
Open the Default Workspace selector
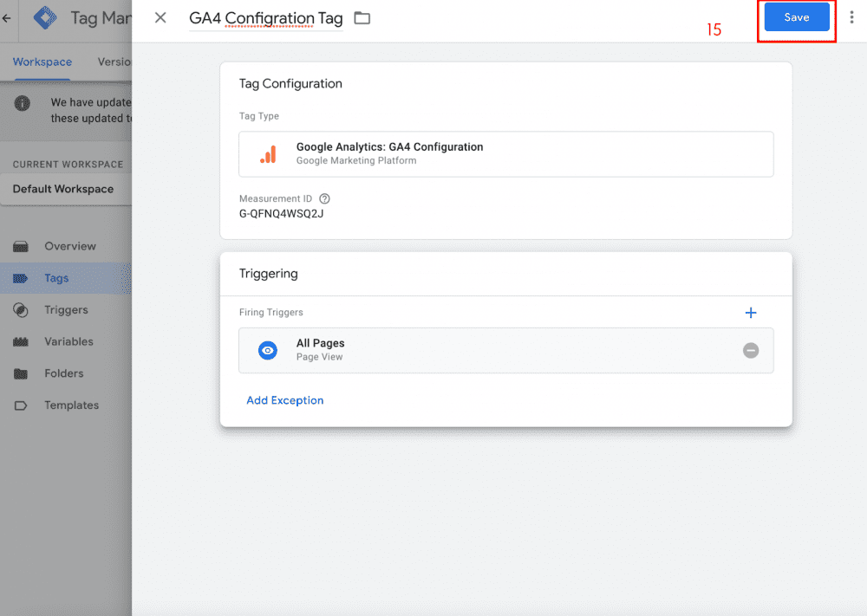point(66,189)
